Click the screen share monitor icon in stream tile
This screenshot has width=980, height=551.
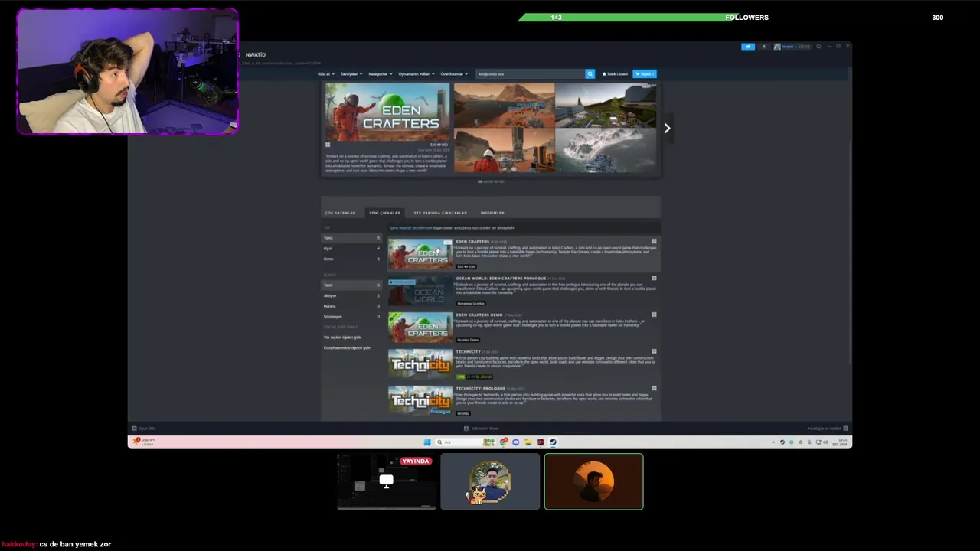pyautogui.click(x=386, y=481)
